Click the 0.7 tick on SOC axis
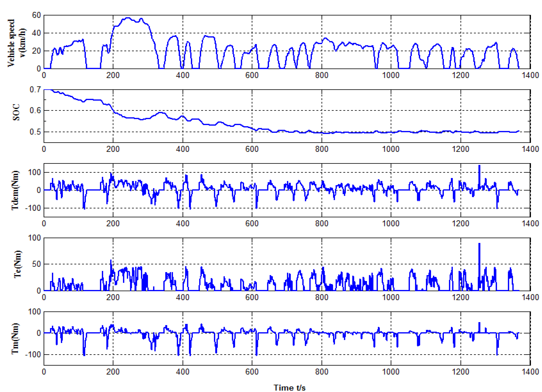 click(x=35, y=90)
